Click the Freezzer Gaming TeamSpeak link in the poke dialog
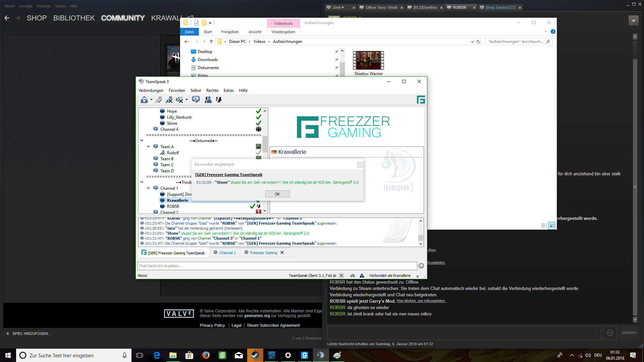Screen dimensions: 644x362 click(228, 175)
